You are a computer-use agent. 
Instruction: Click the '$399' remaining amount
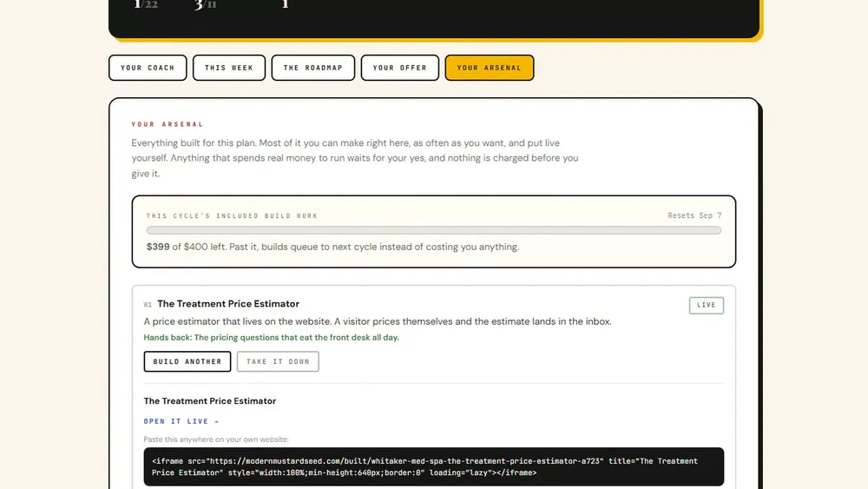[x=158, y=247]
